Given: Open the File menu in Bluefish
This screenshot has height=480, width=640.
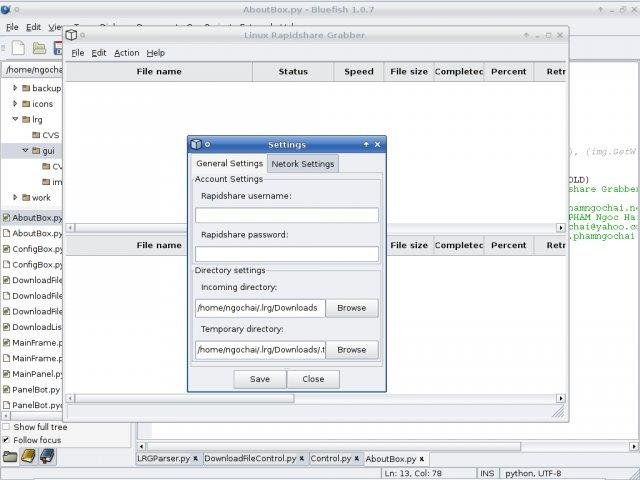Looking at the screenshot, I should pos(12,27).
